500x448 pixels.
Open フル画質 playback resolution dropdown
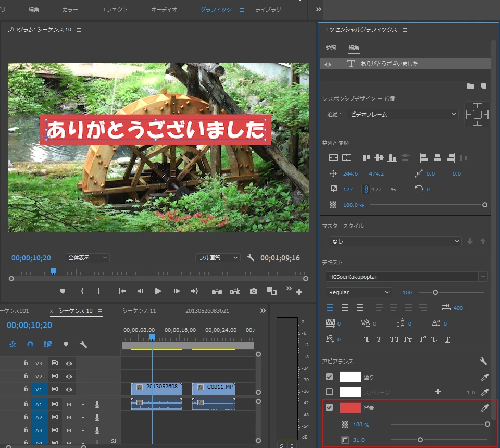click(x=218, y=257)
